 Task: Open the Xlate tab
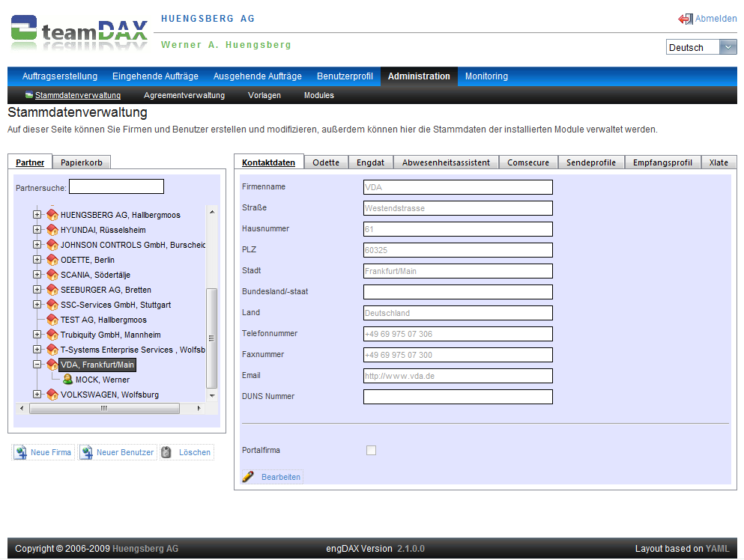pyautogui.click(x=719, y=162)
